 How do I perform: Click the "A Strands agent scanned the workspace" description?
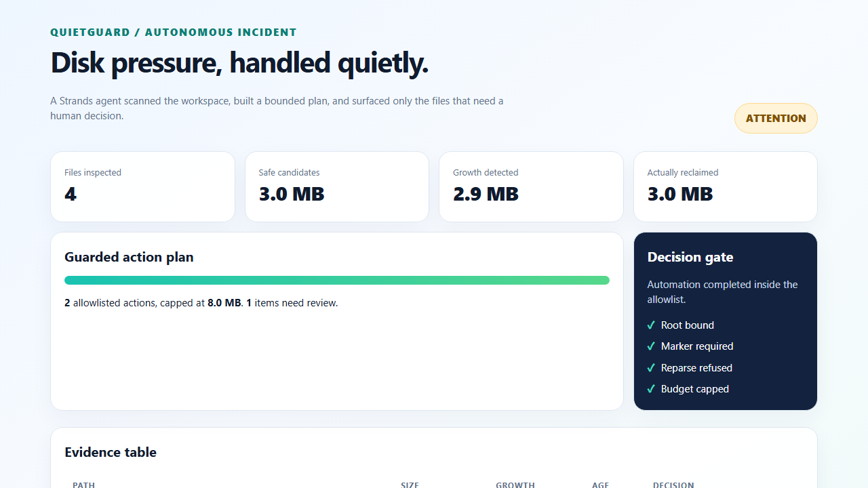tap(277, 108)
